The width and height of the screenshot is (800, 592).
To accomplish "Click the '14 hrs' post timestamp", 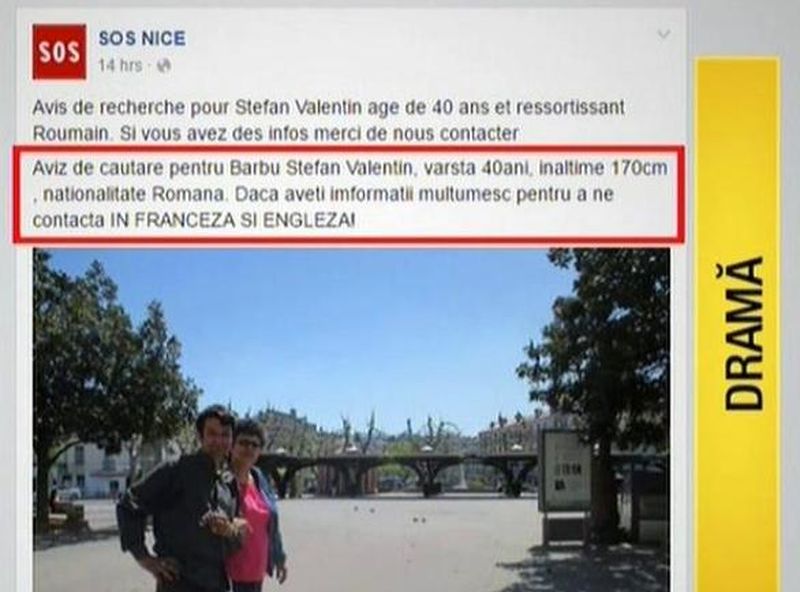I will [120, 66].
